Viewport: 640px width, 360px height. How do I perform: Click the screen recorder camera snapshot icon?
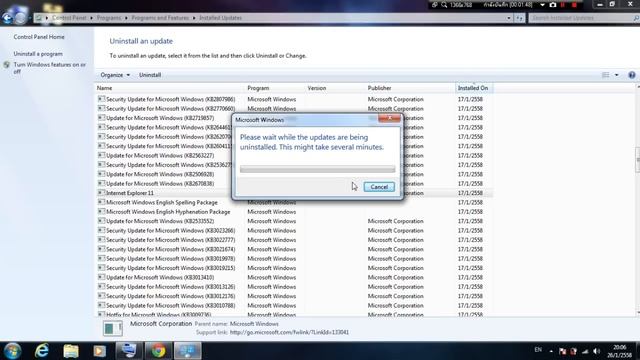[x=553, y=5]
